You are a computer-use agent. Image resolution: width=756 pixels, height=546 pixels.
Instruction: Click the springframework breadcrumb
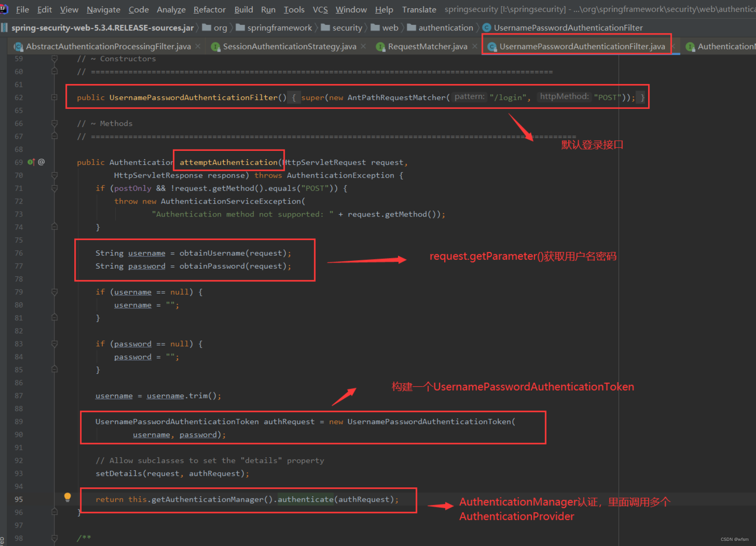280,28
